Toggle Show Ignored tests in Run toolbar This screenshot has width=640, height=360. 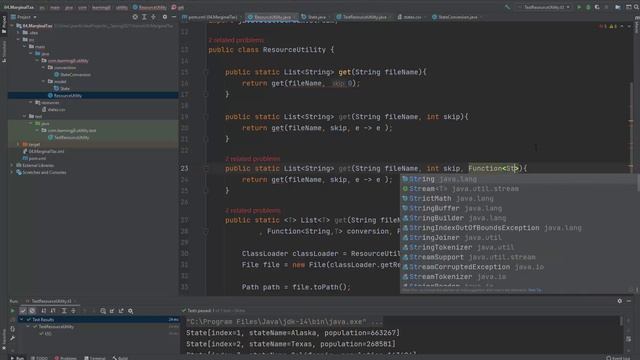[x=32, y=311]
